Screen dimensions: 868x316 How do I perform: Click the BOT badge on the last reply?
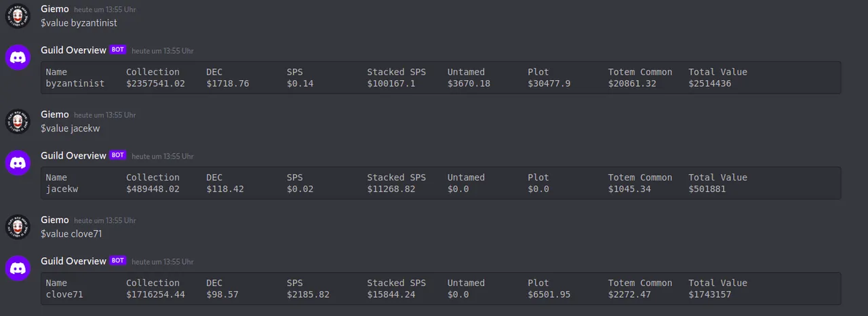(x=118, y=260)
